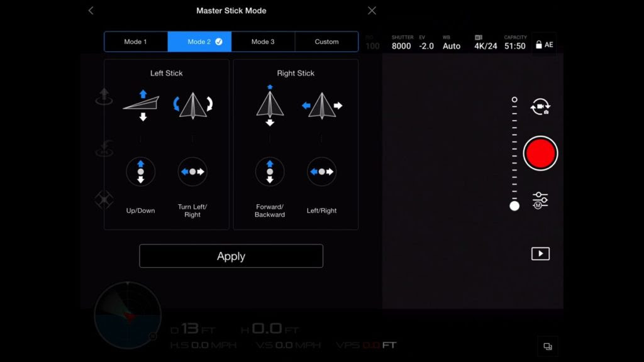The image size is (644, 362).
Task: Open the playback gallery icon
Action: coord(540,254)
